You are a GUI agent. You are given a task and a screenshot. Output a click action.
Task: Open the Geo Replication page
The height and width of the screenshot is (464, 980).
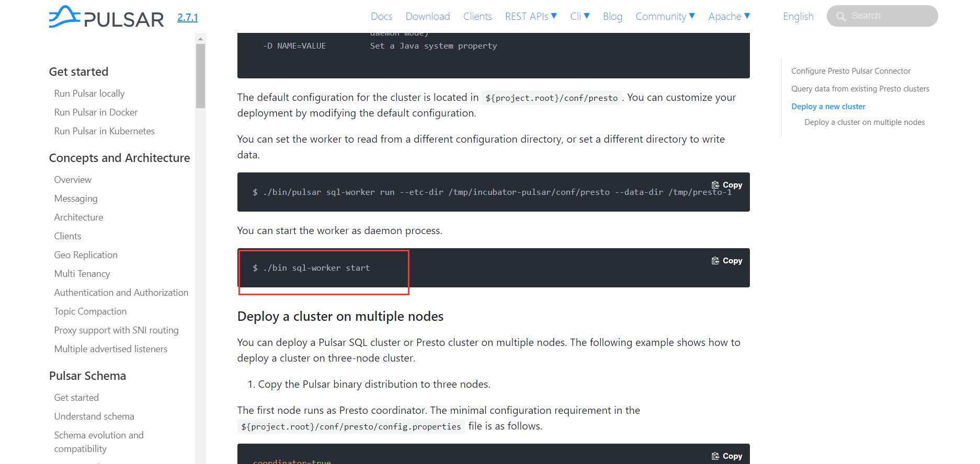tap(86, 255)
